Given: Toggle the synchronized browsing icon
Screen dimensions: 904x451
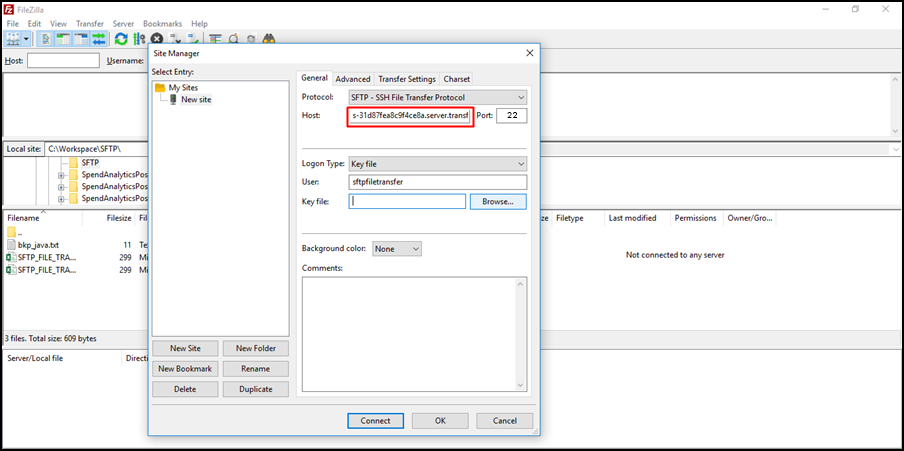Looking at the screenshot, I should point(251,39).
